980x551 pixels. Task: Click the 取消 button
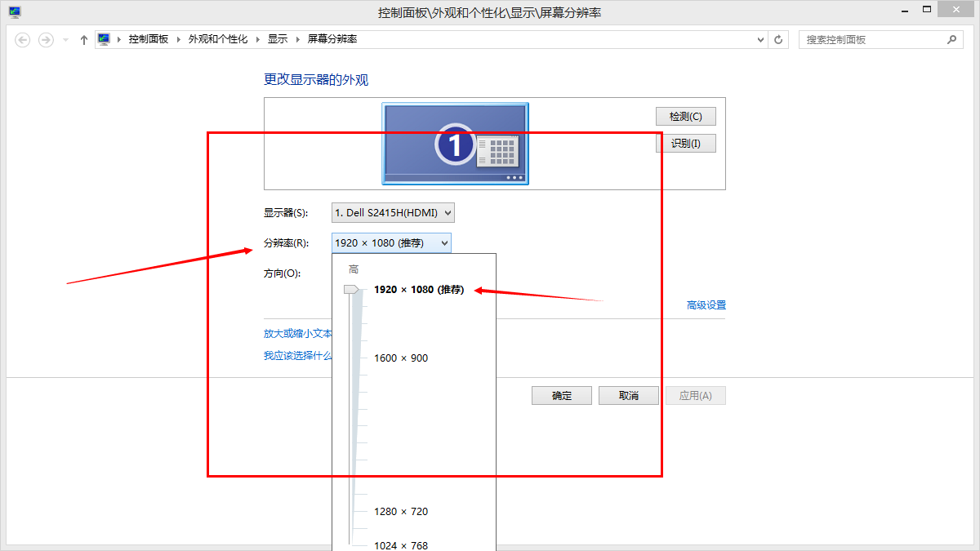point(629,396)
